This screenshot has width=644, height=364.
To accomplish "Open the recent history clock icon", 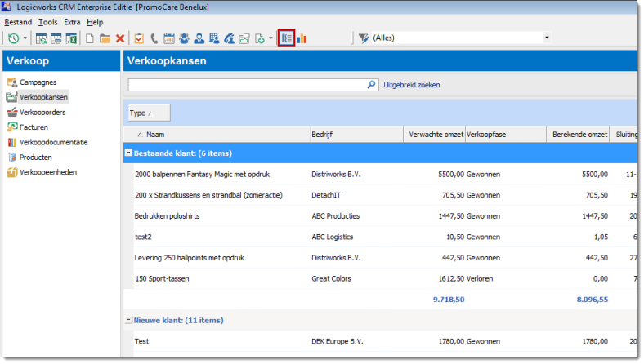I will point(14,38).
